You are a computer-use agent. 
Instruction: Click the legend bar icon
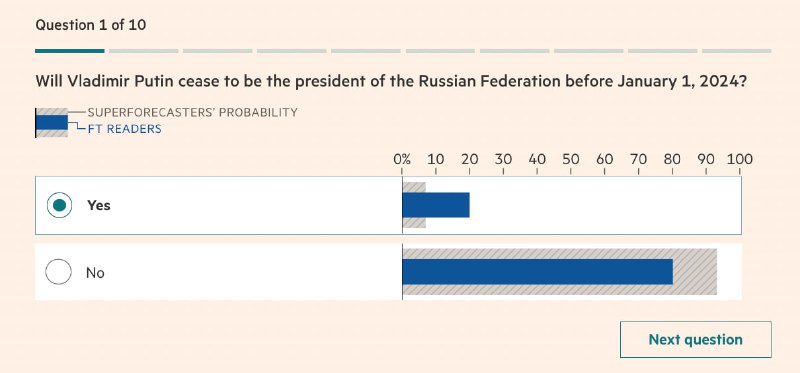(x=52, y=122)
